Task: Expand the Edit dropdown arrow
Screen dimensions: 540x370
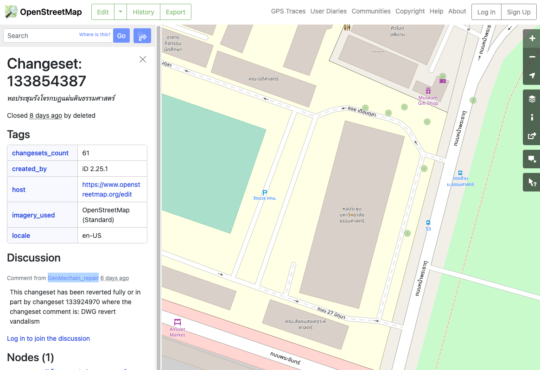Action: pos(121,12)
